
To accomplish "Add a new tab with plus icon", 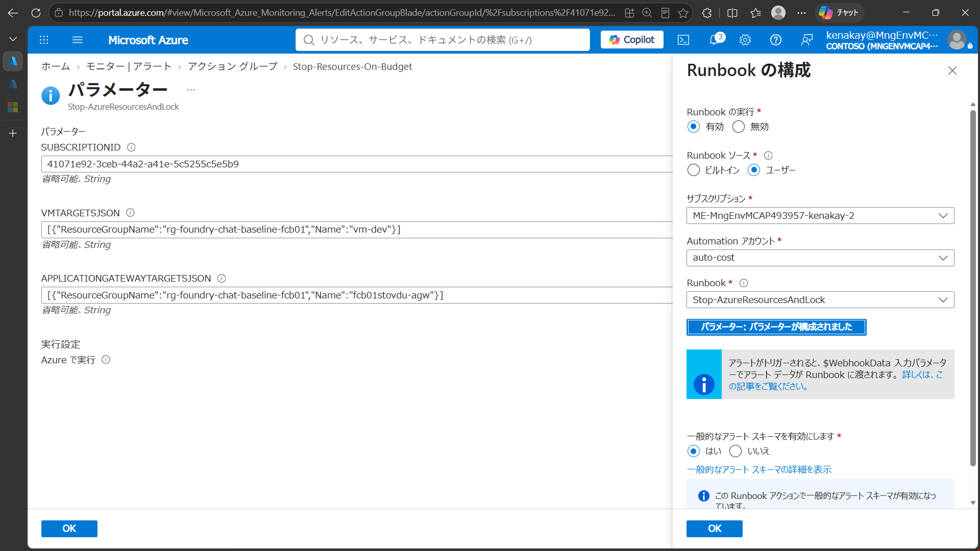I will [x=13, y=133].
